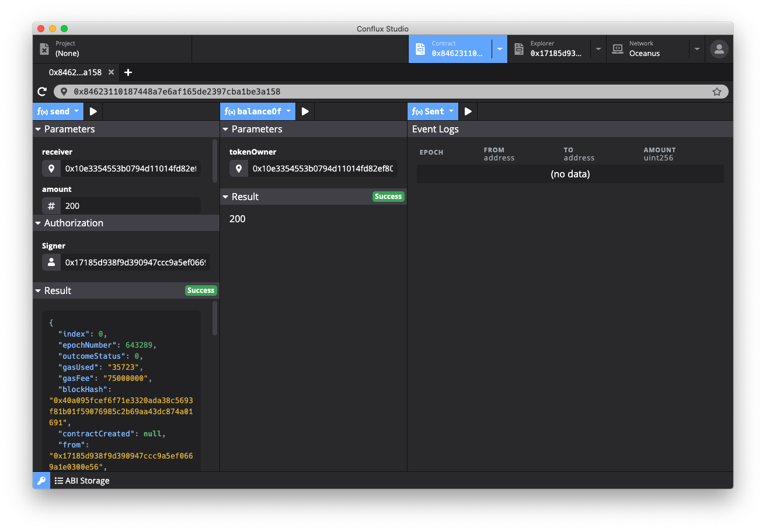Switch to the Network Oceanus tab
The image size is (766, 532).
click(647, 49)
